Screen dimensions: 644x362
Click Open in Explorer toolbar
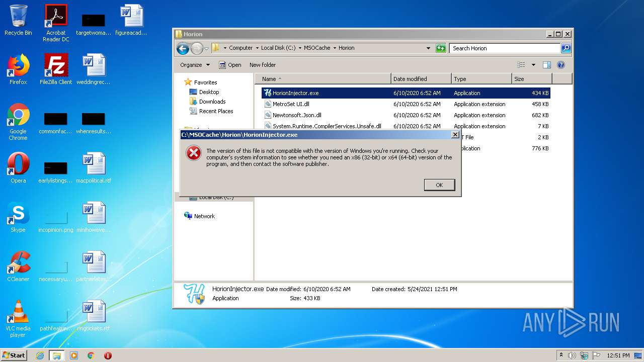click(x=230, y=65)
